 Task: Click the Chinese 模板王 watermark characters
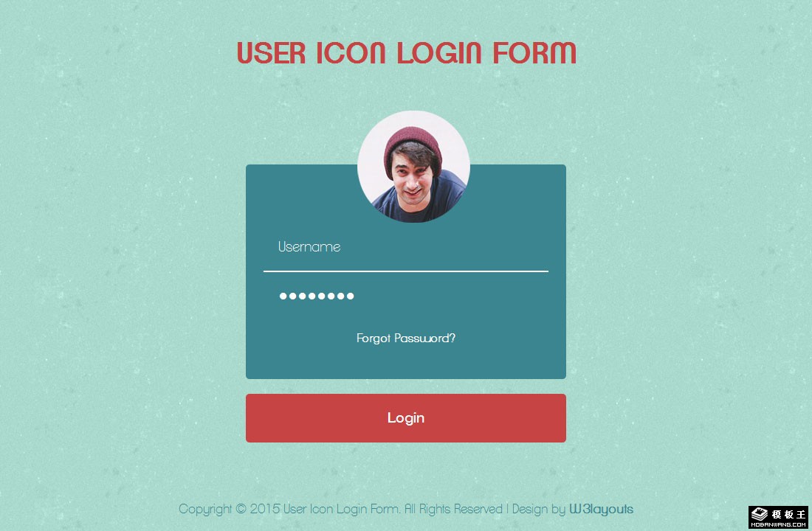788,515
